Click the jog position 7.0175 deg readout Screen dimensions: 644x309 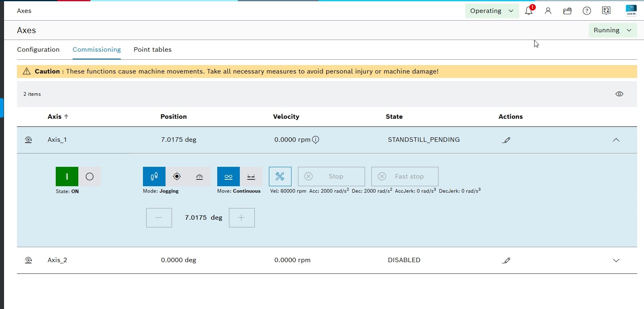(x=203, y=218)
